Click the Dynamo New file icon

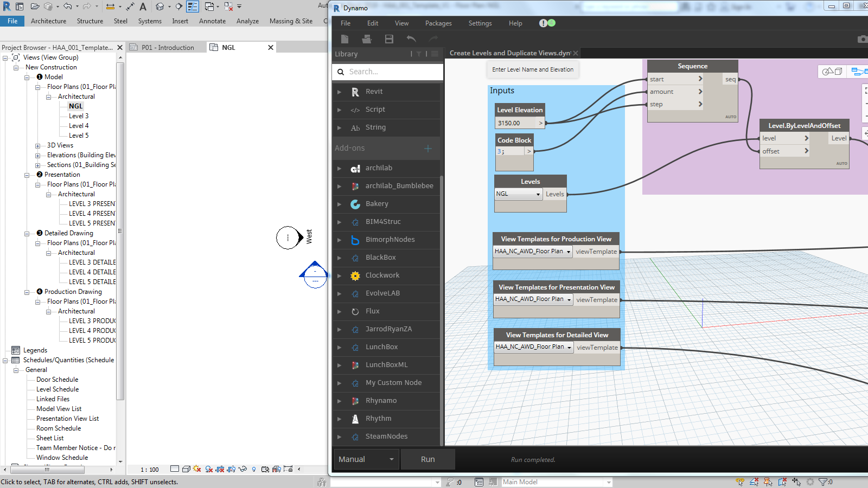(x=344, y=39)
